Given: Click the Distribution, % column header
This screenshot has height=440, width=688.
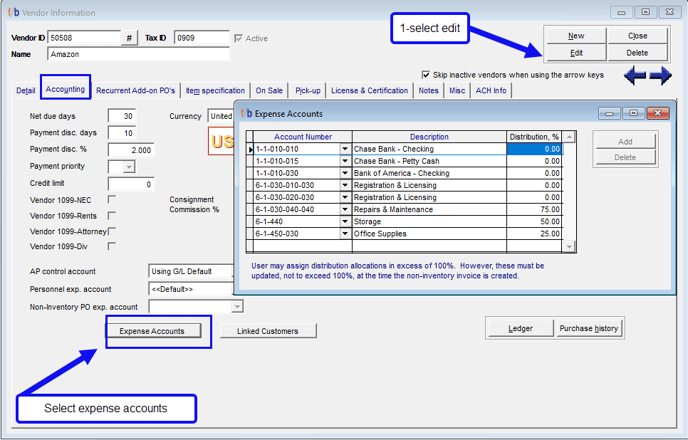Looking at the screenshot, I should click(x=534, y=137).
